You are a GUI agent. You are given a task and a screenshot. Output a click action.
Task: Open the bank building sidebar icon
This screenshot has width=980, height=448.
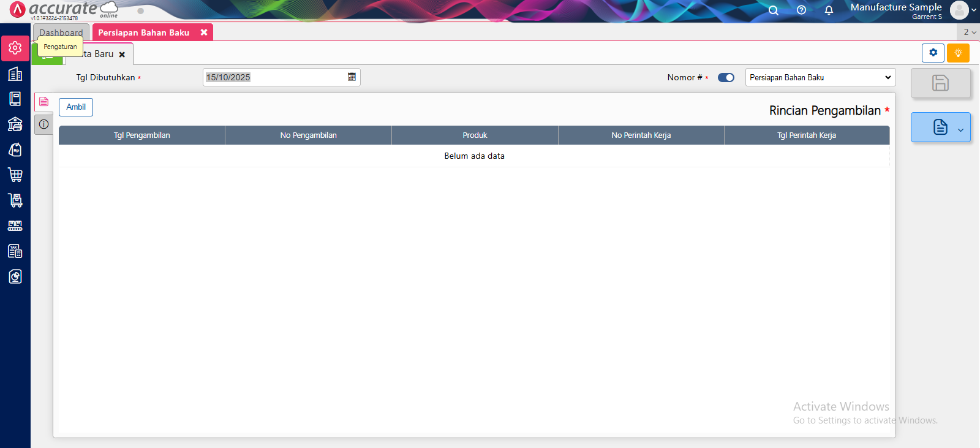(x=15, y=124)
